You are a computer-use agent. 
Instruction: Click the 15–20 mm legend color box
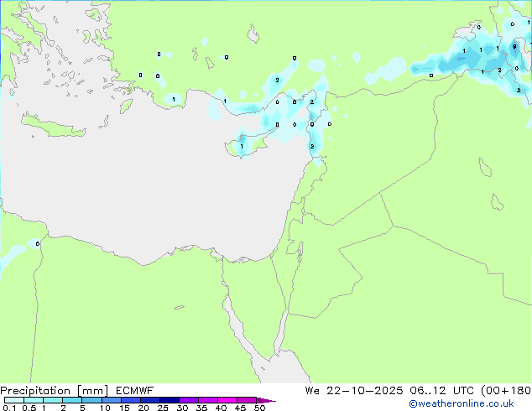click(x=131, y=400)
